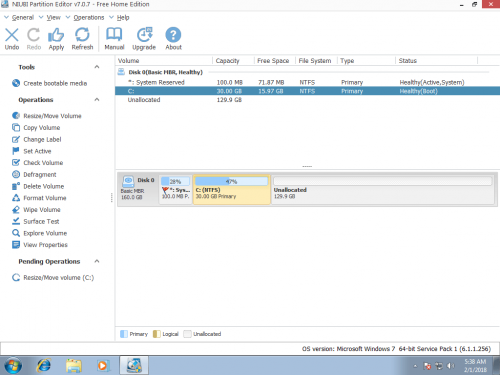Click the Set Active flag icon
500x375 pixels.
click(x=16, y=151)
